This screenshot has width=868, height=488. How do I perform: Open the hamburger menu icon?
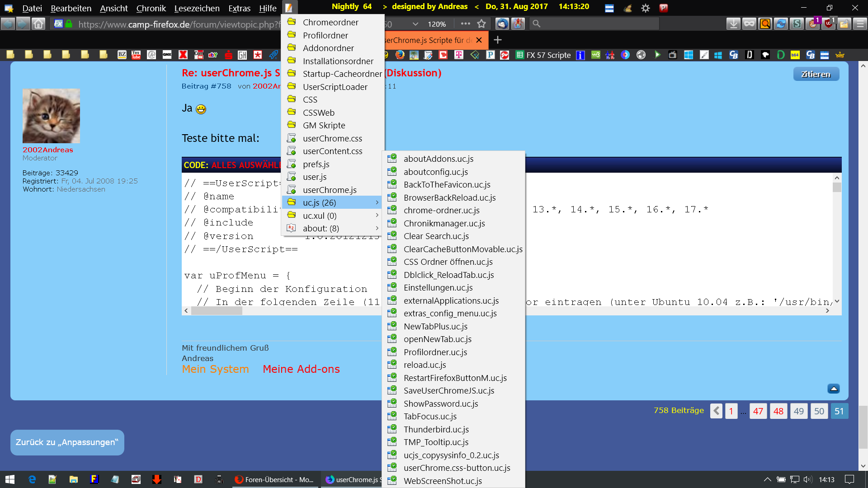860,23
